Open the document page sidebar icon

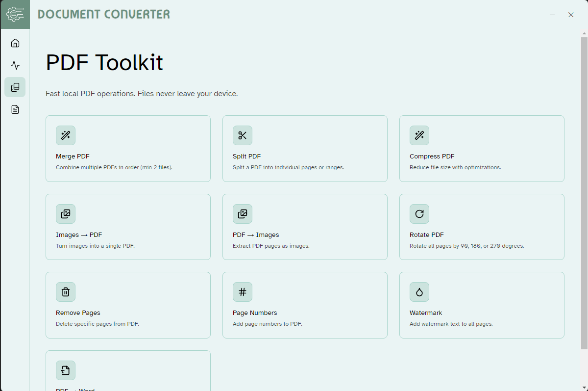[15, 109]
